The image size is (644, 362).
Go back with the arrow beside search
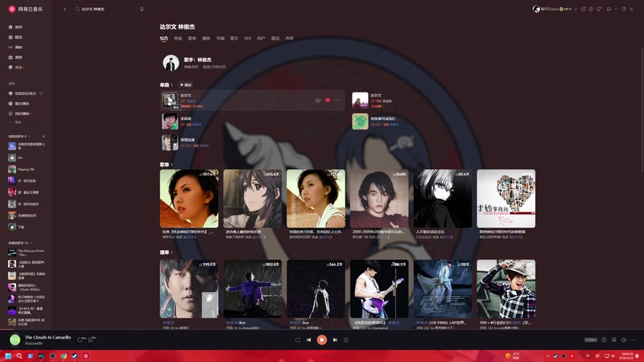[x=65, y=9]
